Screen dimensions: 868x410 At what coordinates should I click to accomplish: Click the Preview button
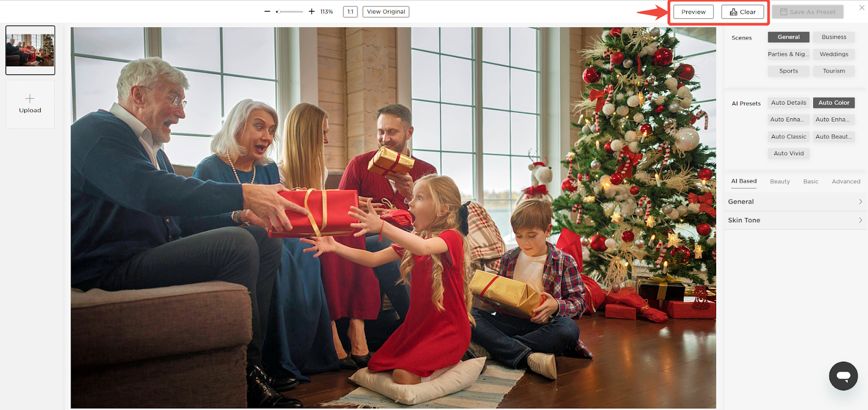(693, 12)
